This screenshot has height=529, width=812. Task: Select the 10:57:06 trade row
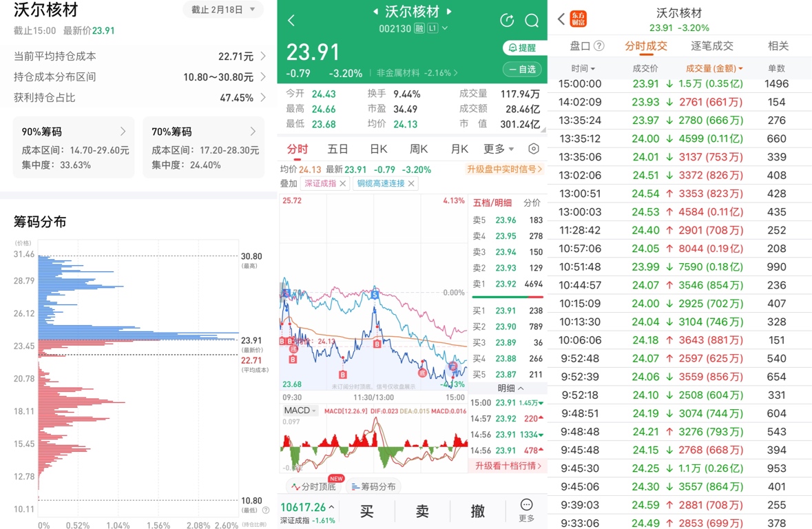click(x=680, y=248)
